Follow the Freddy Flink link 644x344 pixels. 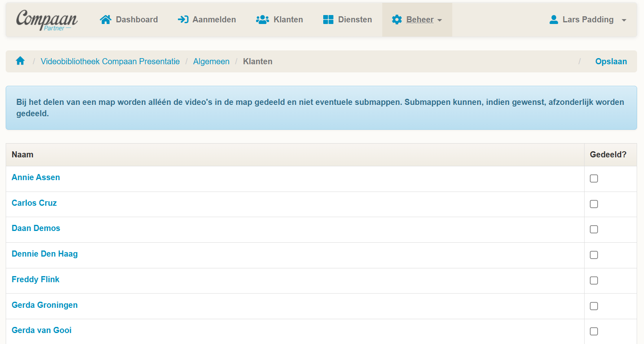pos(35,279)
